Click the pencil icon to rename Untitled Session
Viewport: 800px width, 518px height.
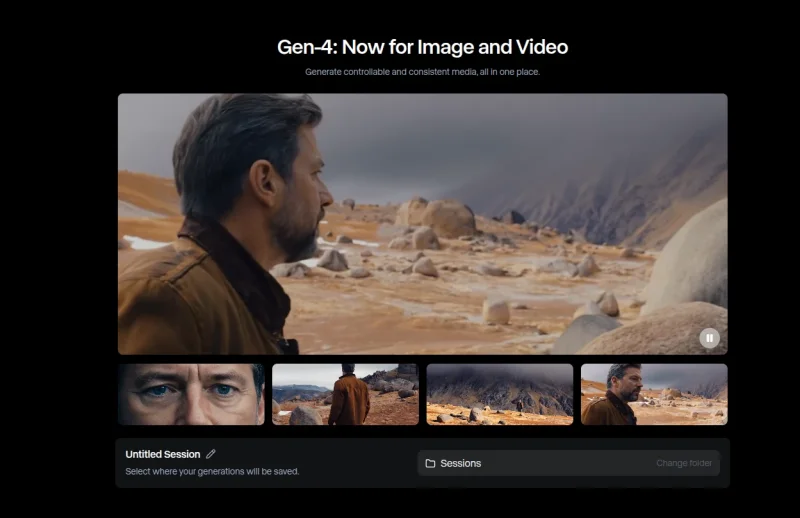point(211,454)
